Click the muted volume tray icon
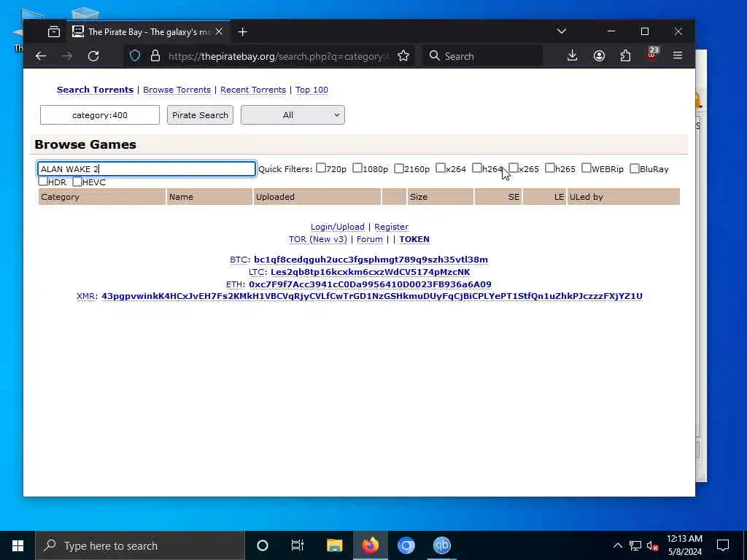747x560 pixels. click(x=652, y=545)
